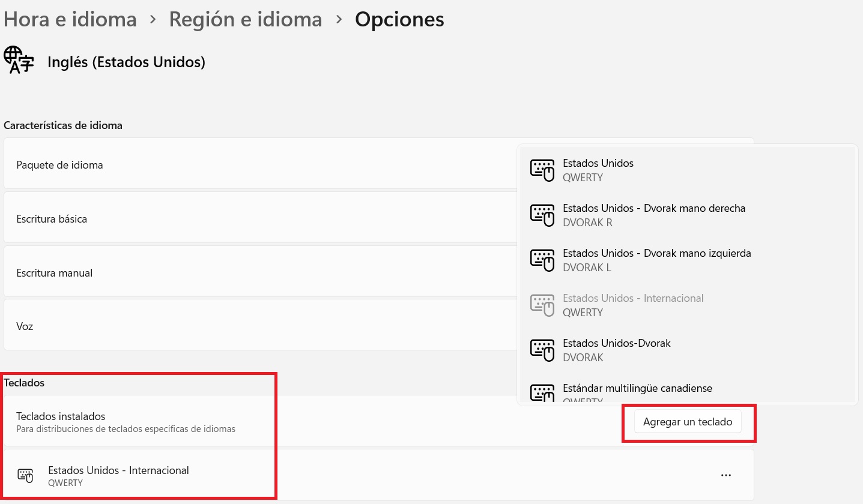Choose Estándar multilingüe canadiense layout
Viewport: 863px width, 504px height.
tap(687, 389)
